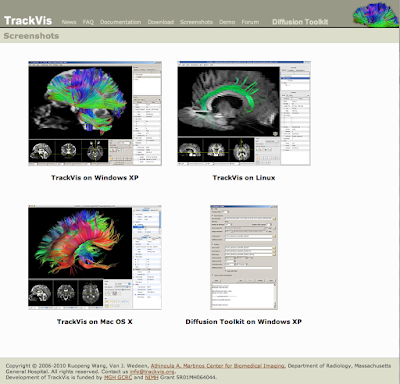Go to the Documentation section

(120, 22)
